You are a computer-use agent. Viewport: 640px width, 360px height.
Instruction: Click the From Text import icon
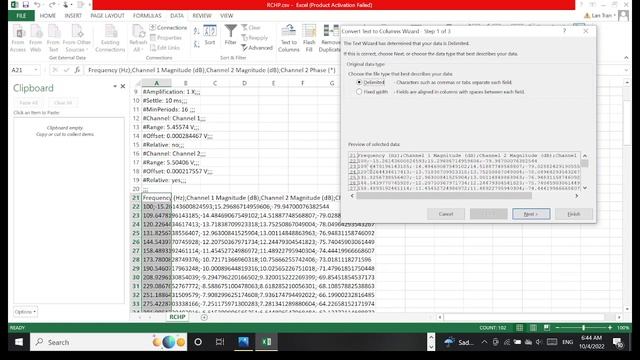click(x=53, y=38)
